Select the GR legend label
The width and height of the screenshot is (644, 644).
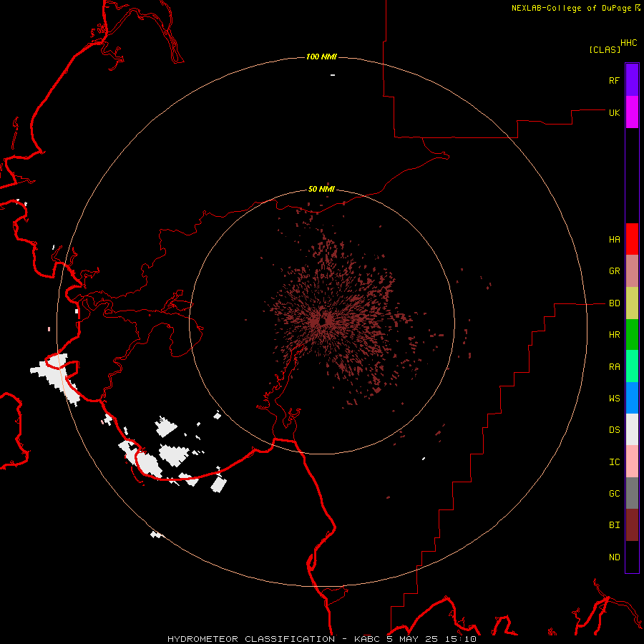614,271
